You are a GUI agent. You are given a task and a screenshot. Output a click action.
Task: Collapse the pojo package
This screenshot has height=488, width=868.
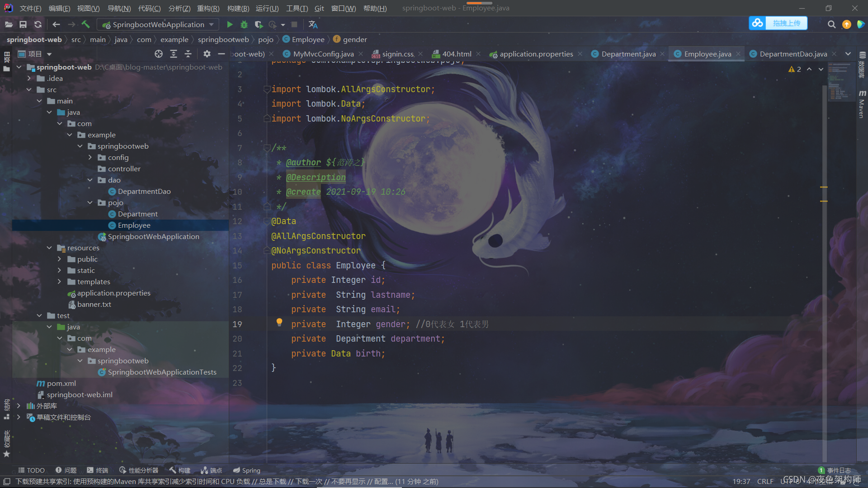pyautogui.click(x=90, y=202)
